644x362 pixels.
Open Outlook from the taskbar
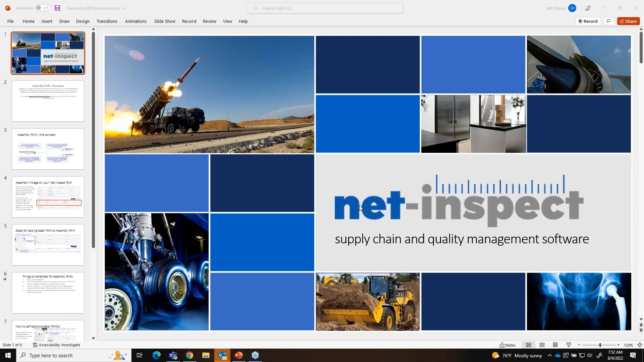222,355
